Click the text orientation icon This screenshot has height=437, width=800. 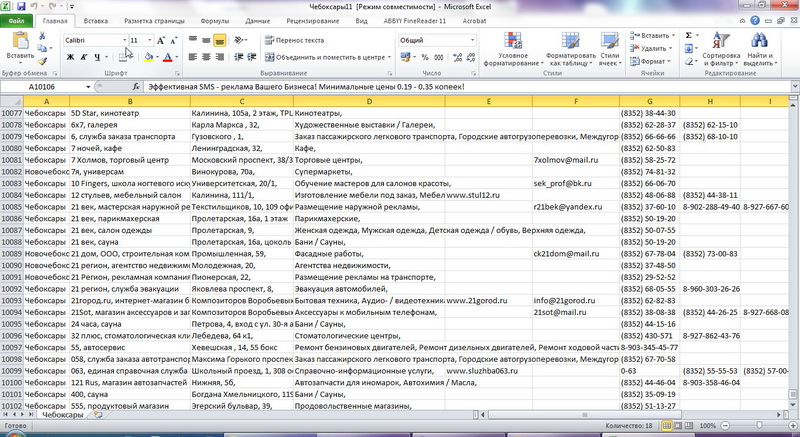point(240,40)
